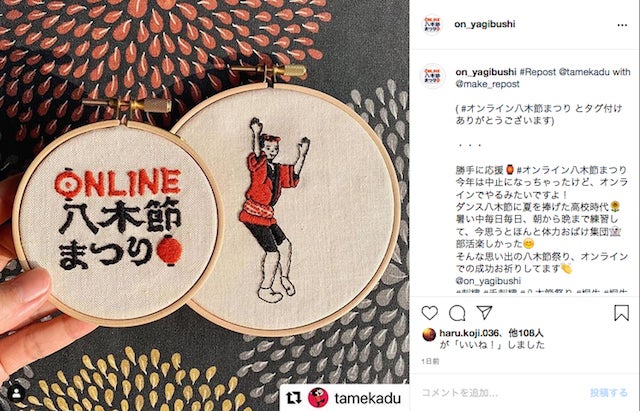
Task: Save post with bookmark icon
Action: (x=621, y=313)
